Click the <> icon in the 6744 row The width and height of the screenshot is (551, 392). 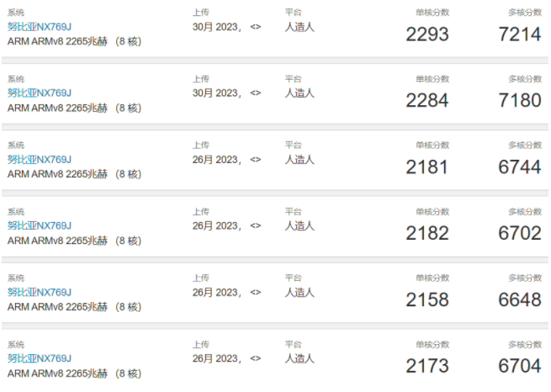tap(256, 160)
